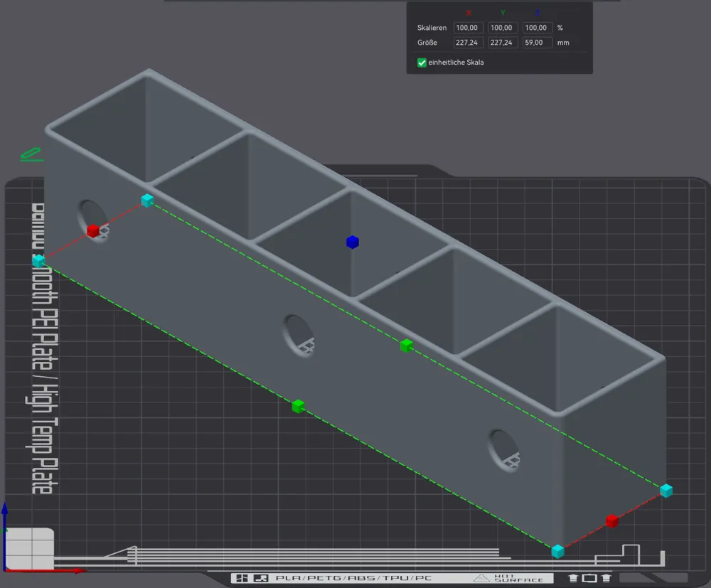Click green Y-axis handle on the top rim

point(406,346)
